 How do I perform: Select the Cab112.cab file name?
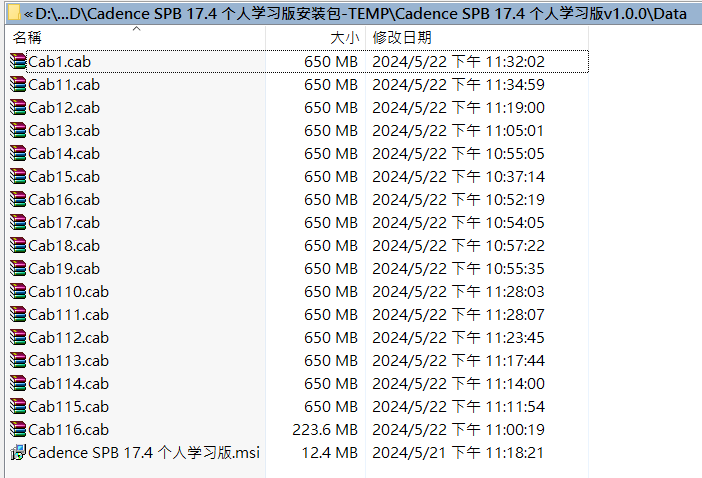(68, 337)
